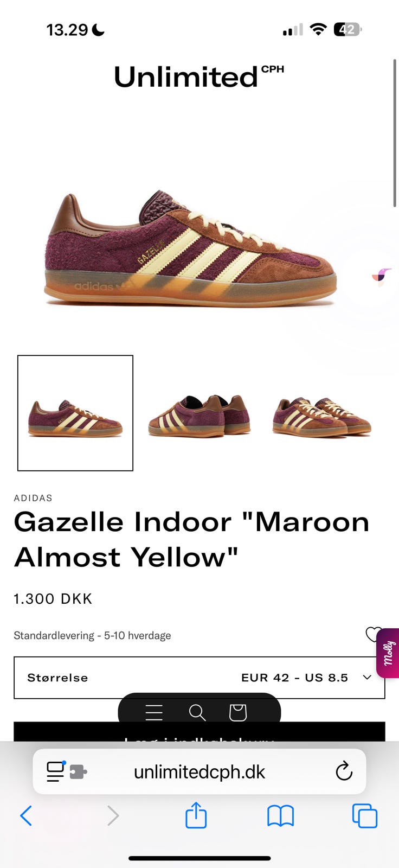This screenshot has width=399, height=868.
Task: Tap Safari share icon
Action: pos(196,815)
